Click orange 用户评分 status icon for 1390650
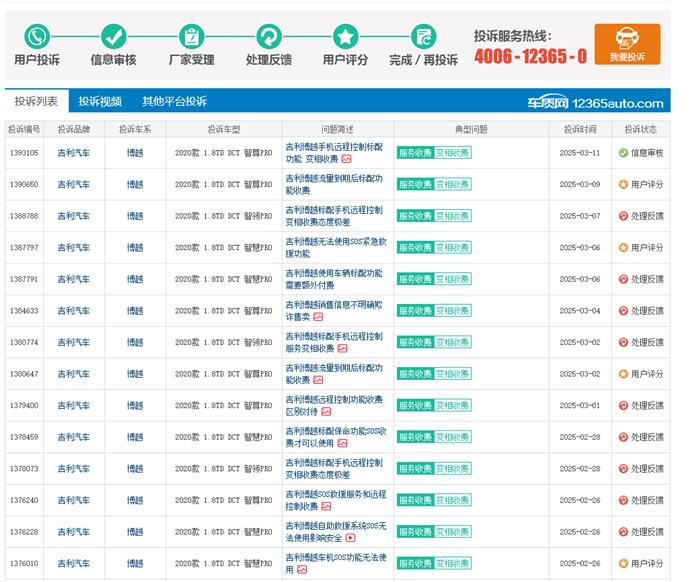Viewport: 700px width, 582px height. tap(623, 184)
